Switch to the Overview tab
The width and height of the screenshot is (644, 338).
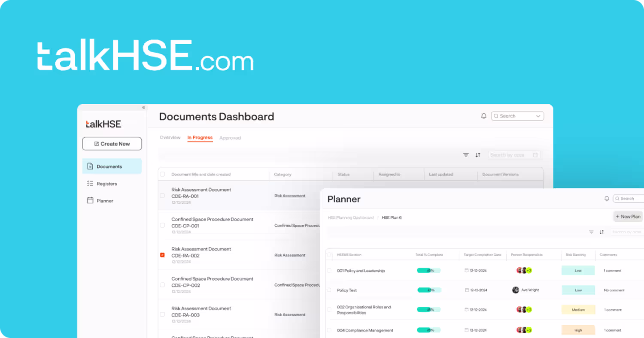tap(170, 138)
